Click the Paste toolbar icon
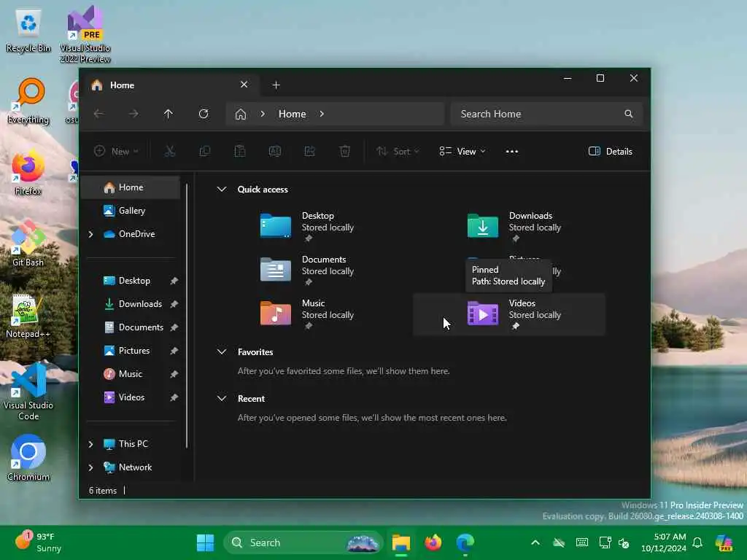This screenshot has height=560, width=747. click(239, 152)
